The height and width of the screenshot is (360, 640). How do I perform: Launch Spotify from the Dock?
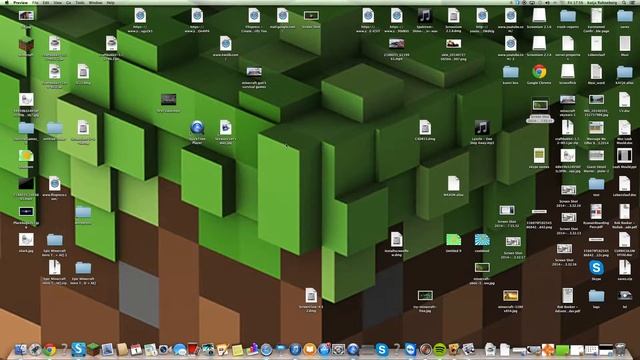point(440,350)
